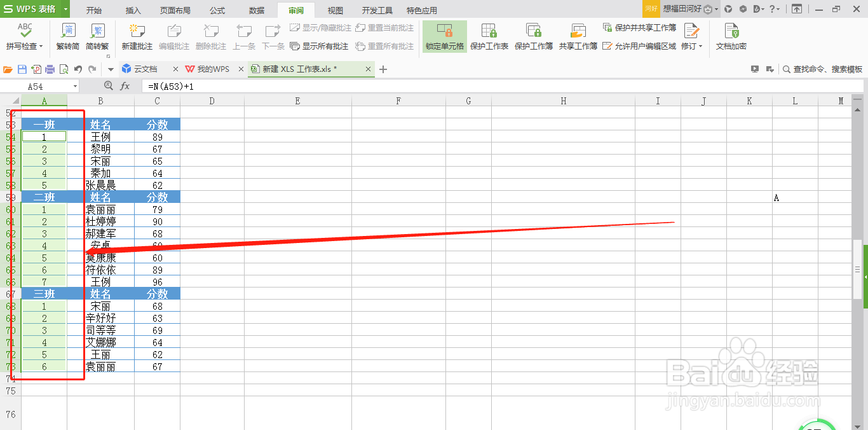Image resolution: width=868 pixels, height=430 pixels.
Task: Open the 公式 ribbon tab
Action: [x=217, y=10]
